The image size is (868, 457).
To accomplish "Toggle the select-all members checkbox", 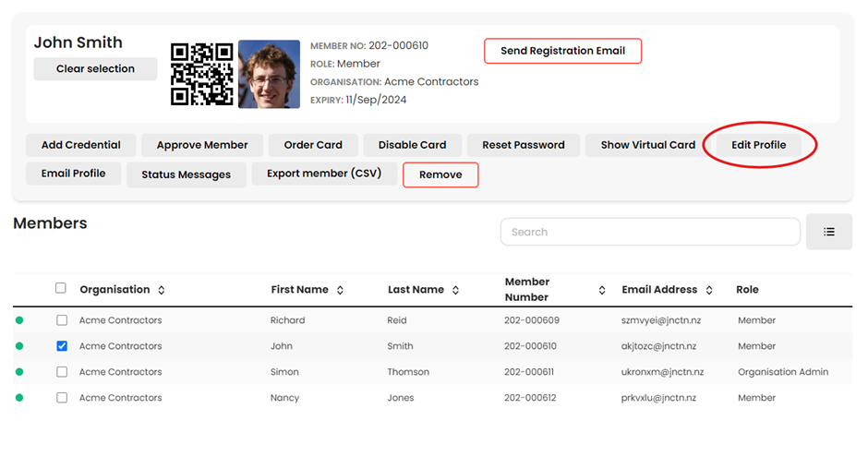I will click(x=61, y=288).
